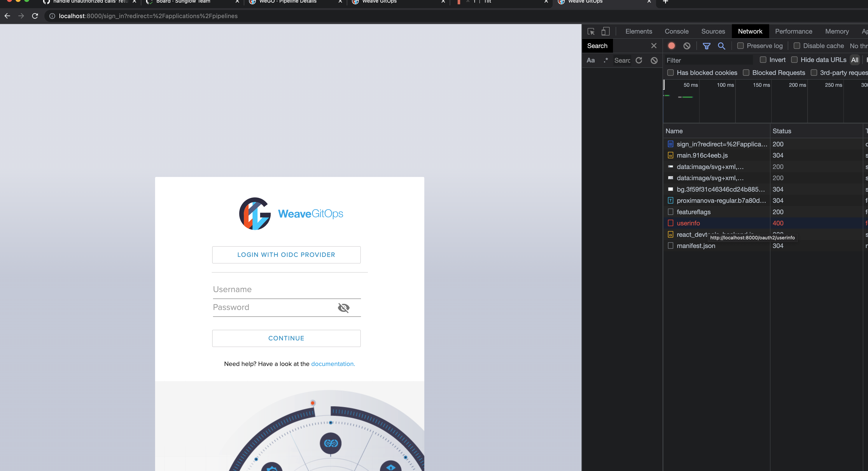Check the Invert filter checkbox
Viewport: 868px width, 471px height.
pyautogui.click(x=763, y=60)
